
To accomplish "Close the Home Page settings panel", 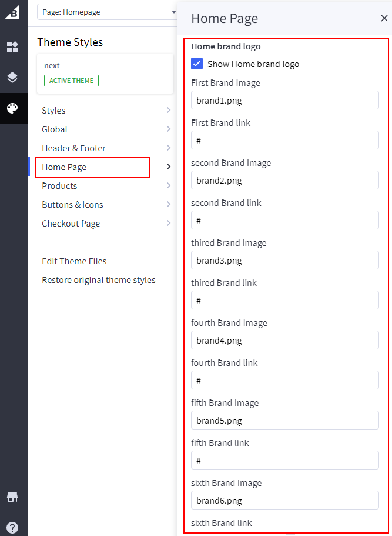I will (384, 18).
